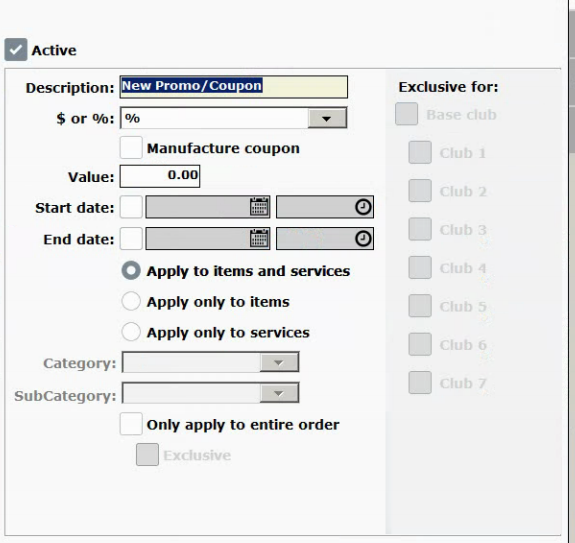The image size is (575, 543).
Task: Choose Apply to items and services
Action: click(x=131, y=271)
